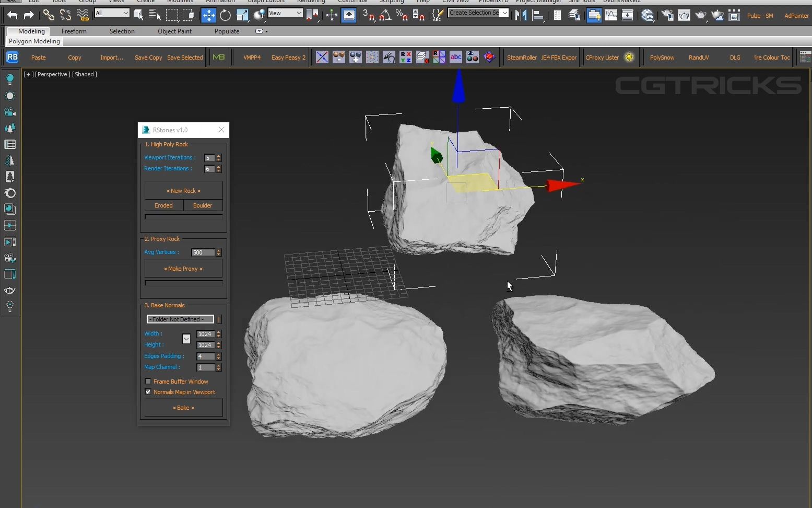
Task: Click the sun icon next to CProxy Lister
Action: [629, 57]
